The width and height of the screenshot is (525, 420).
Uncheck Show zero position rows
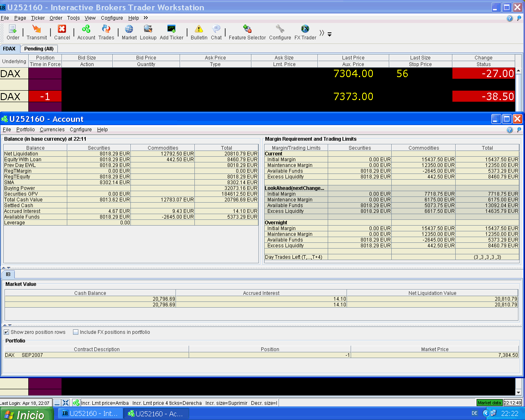(7, 332)
